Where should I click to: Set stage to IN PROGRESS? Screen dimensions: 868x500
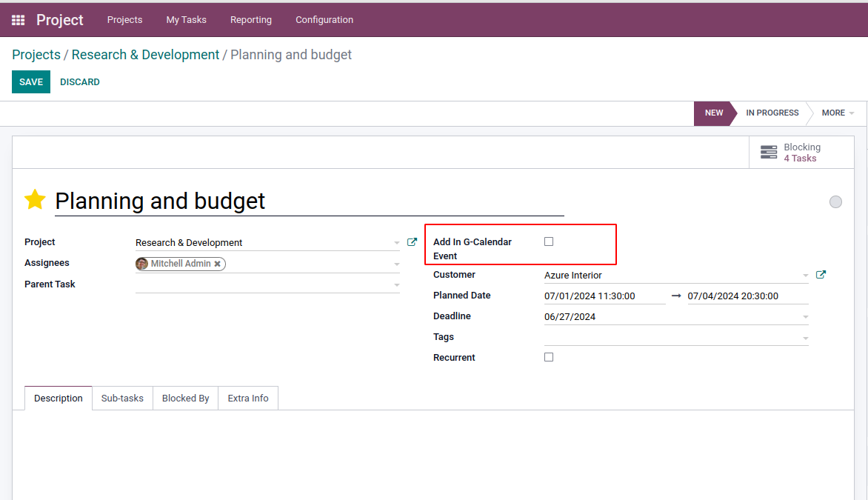pos(772,113)
